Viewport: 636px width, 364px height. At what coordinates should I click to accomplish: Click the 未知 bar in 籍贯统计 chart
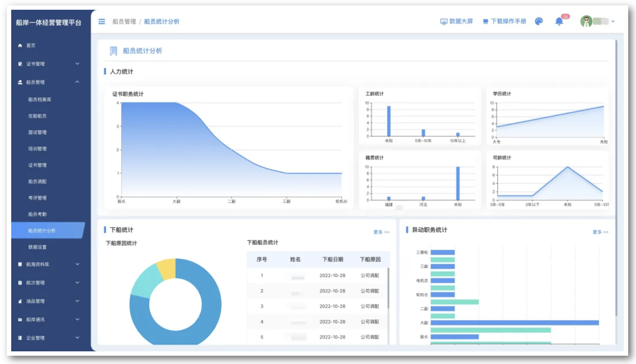(458, 183)
